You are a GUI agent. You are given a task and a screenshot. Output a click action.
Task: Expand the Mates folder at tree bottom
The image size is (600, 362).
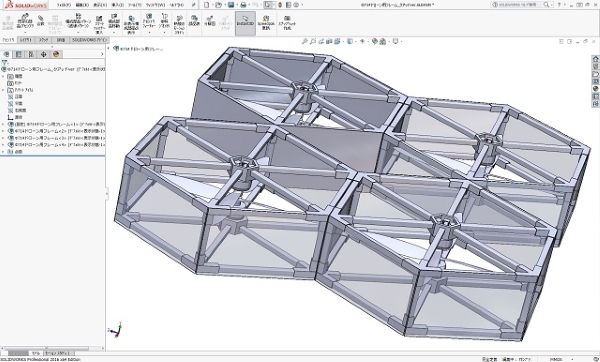click(3, 152)
